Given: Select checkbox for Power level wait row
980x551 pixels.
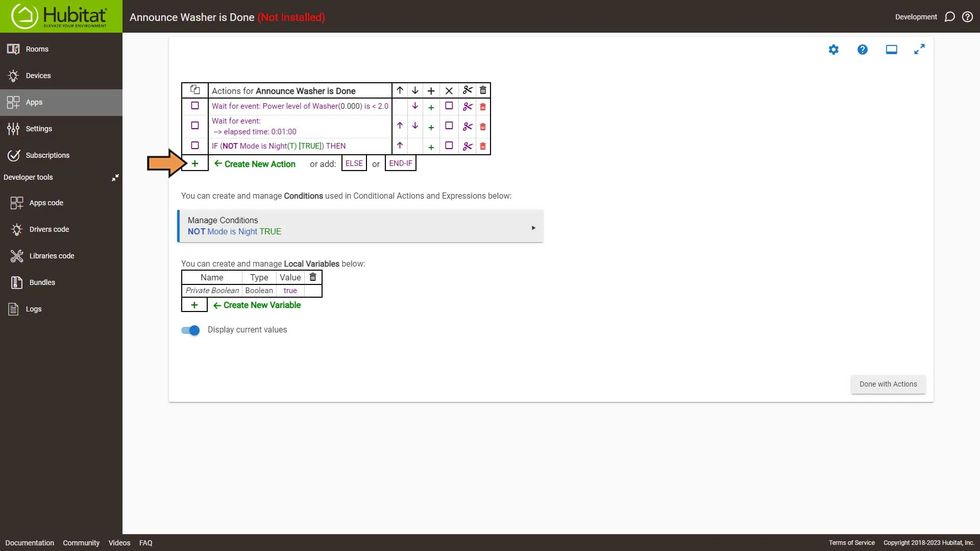Looking at the screenshot, I should coord(195,106).
